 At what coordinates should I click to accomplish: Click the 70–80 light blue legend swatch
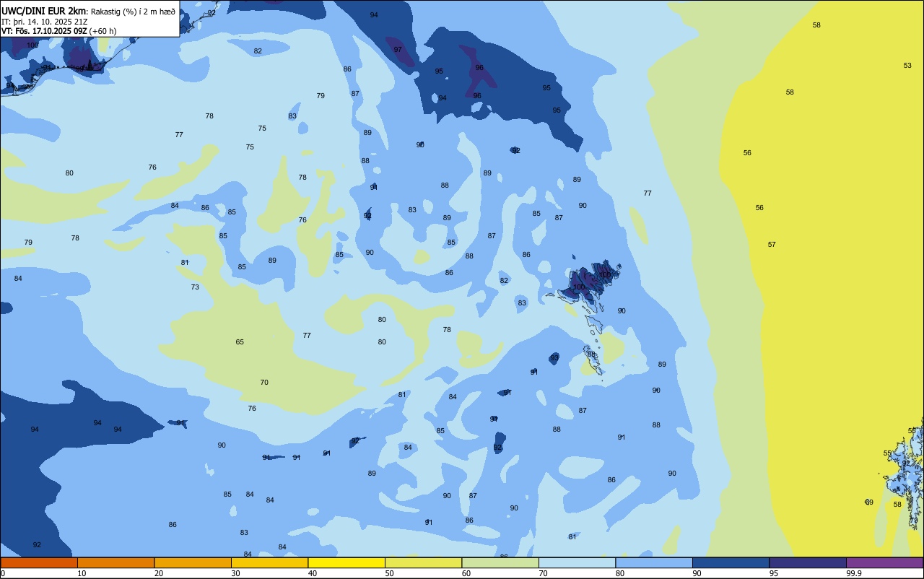(577, 562)
